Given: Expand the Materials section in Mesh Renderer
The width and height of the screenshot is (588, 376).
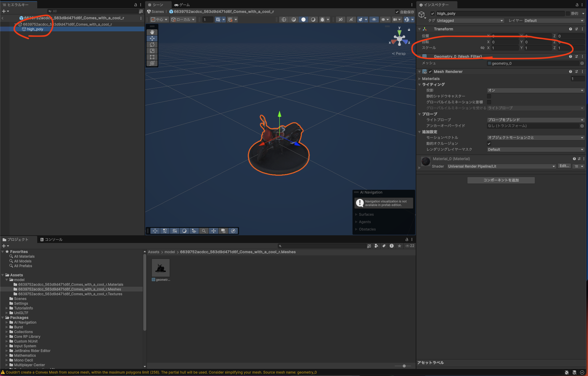Looking at the screenshot, I should click(420, 79).
